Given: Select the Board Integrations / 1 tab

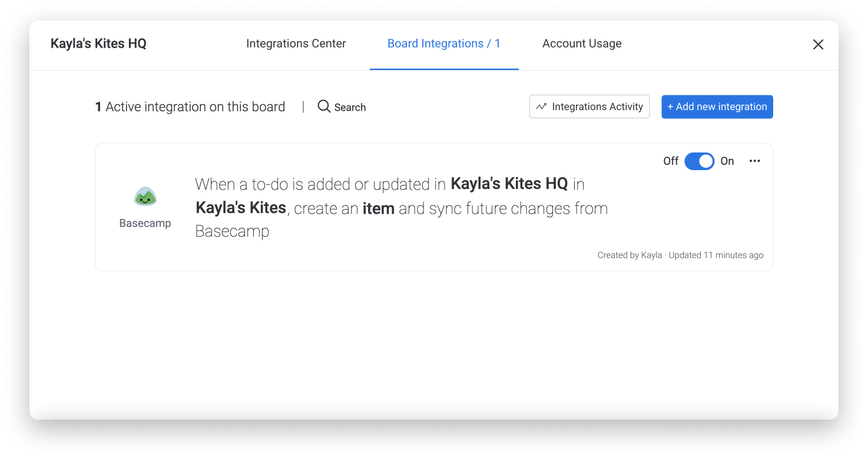Looking at the screenshot, I should (444, 44).
